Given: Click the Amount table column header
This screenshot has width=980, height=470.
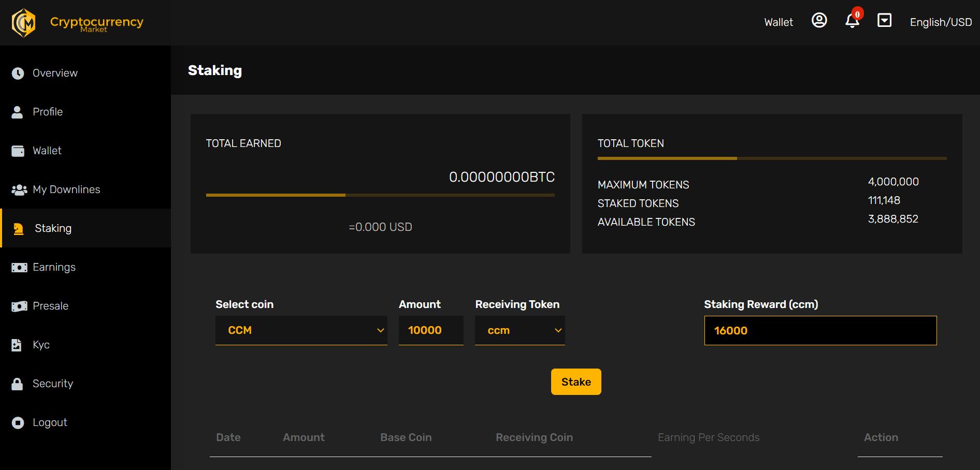Looking at the screenshot, I should [x=304, y=437].
